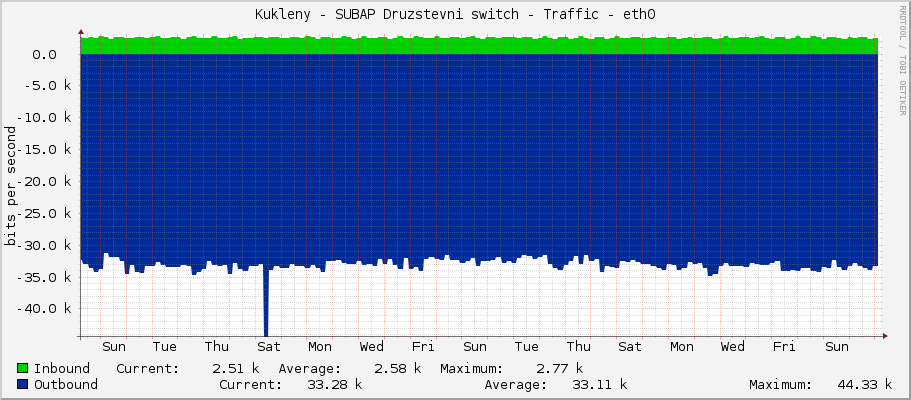Screen dimensions: 911x400
Task: Click the leftmost 'Mon' x-axis label
Action: tap(320, 347)
